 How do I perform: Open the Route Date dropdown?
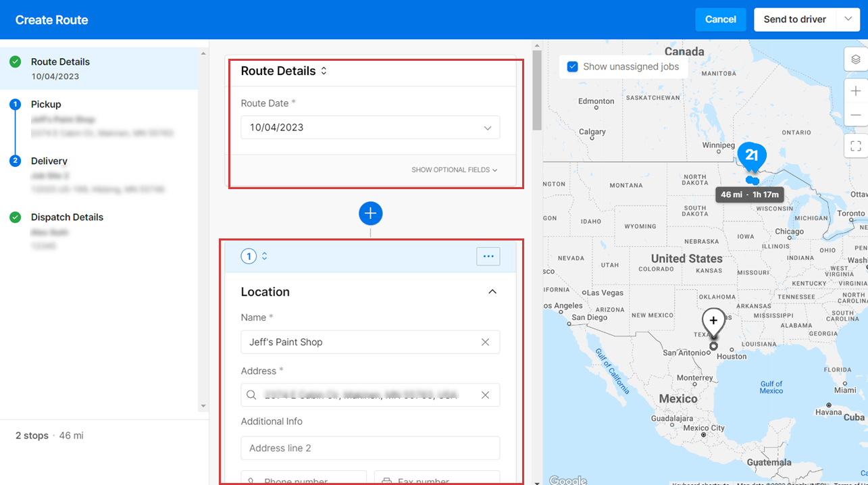point(488,127)
